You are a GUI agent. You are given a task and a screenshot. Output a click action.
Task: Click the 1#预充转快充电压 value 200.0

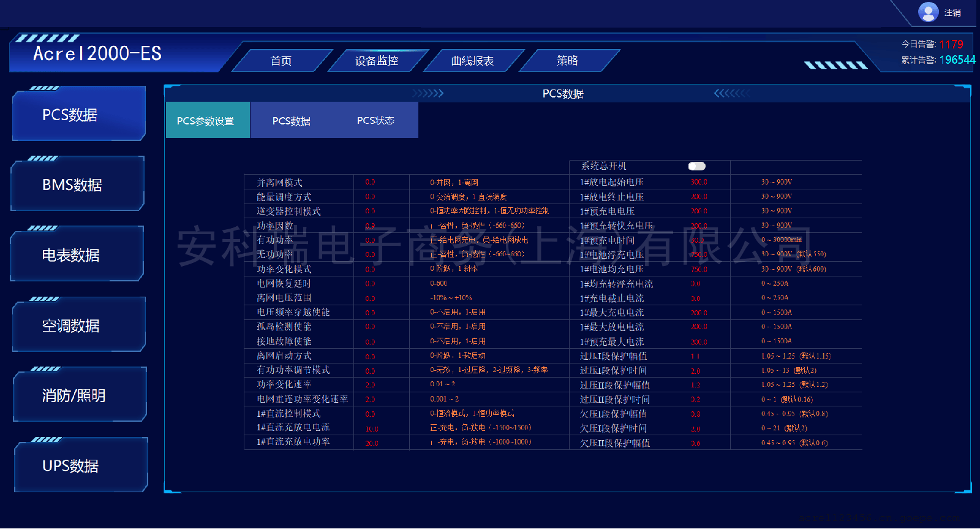pyautogui.click(x=699, y=226)
